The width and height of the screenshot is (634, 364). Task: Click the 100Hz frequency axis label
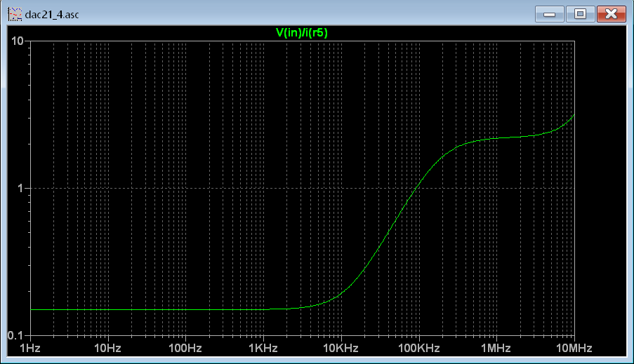click(185, 349)
